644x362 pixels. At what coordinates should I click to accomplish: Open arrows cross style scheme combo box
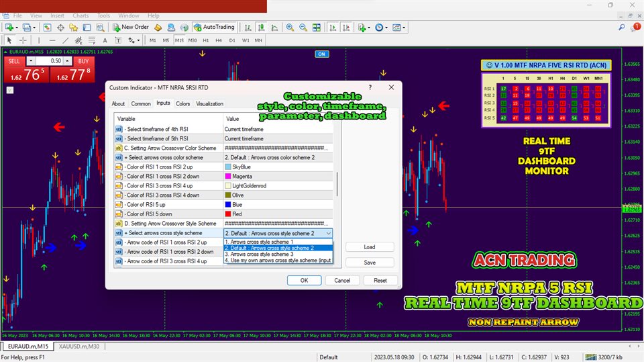click(278, 233)
